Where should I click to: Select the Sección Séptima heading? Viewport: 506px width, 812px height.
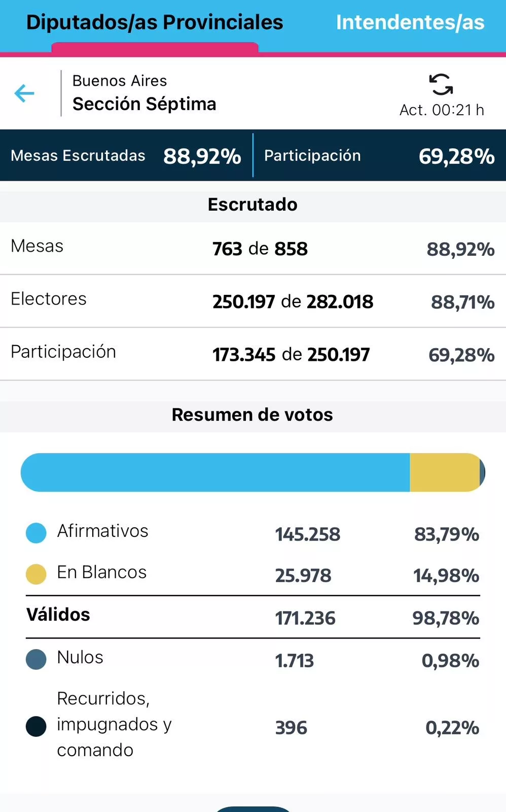144,104
